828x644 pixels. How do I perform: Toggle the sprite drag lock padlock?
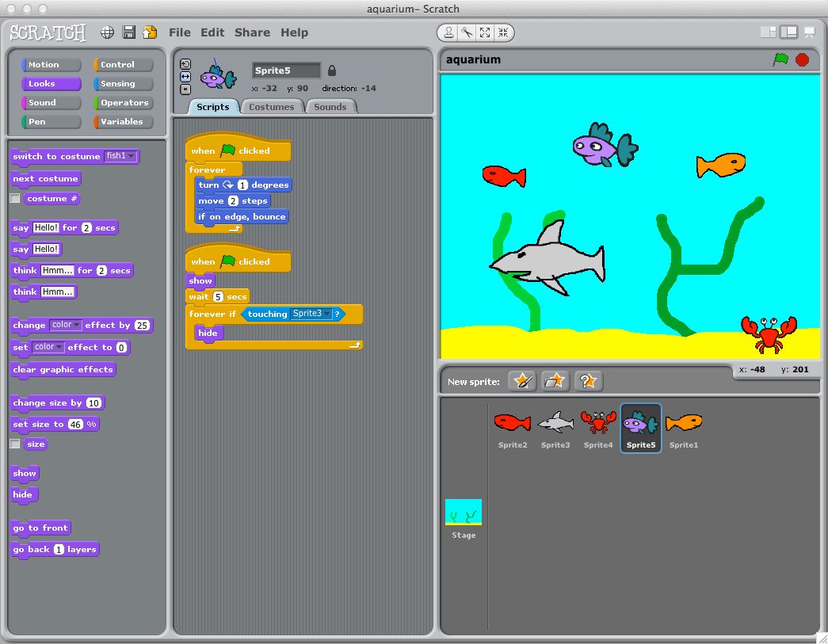point(332,70)
